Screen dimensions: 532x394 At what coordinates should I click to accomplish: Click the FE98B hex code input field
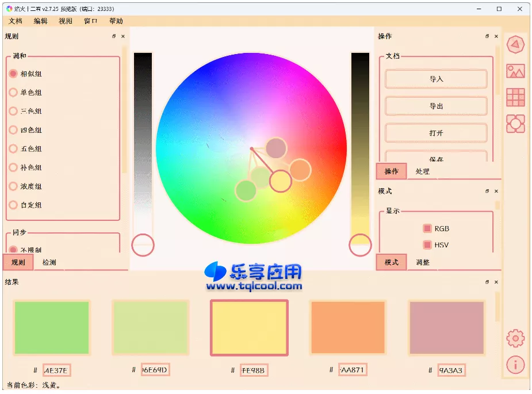coord(255,370)
